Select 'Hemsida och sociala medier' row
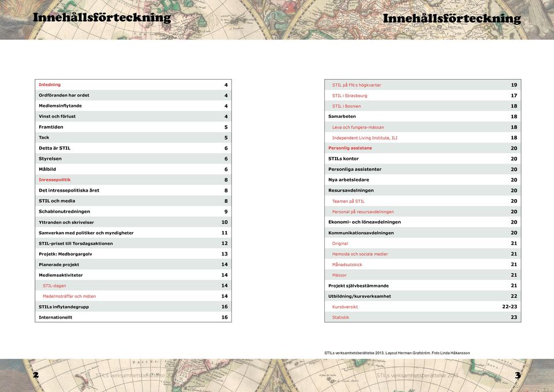The image size is (554, 392). [x=423, y=254]
